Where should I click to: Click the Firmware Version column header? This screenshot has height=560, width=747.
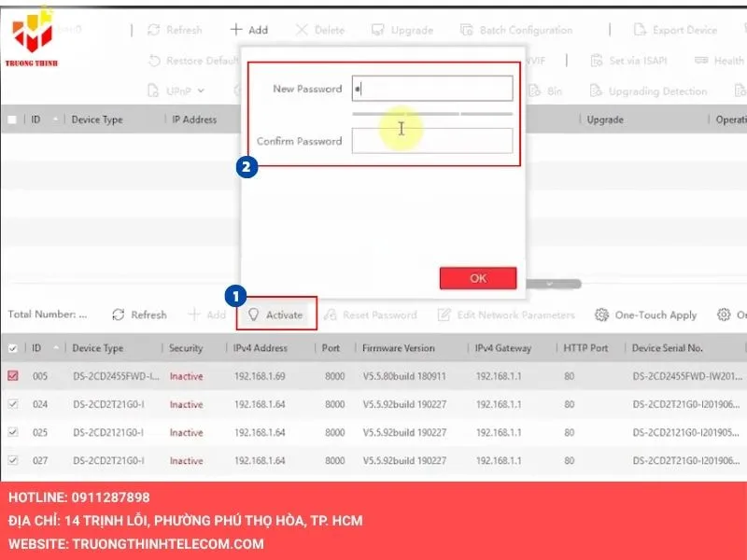pos(399,348)
